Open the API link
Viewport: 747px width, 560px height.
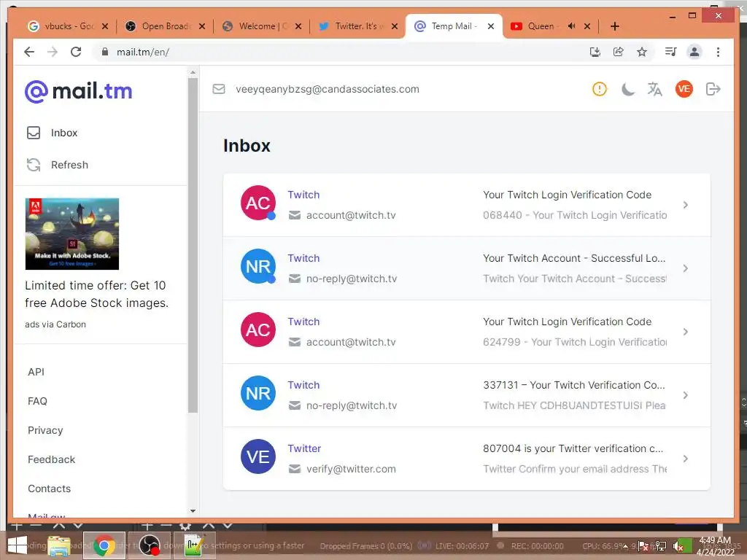(x=36, y=372)
